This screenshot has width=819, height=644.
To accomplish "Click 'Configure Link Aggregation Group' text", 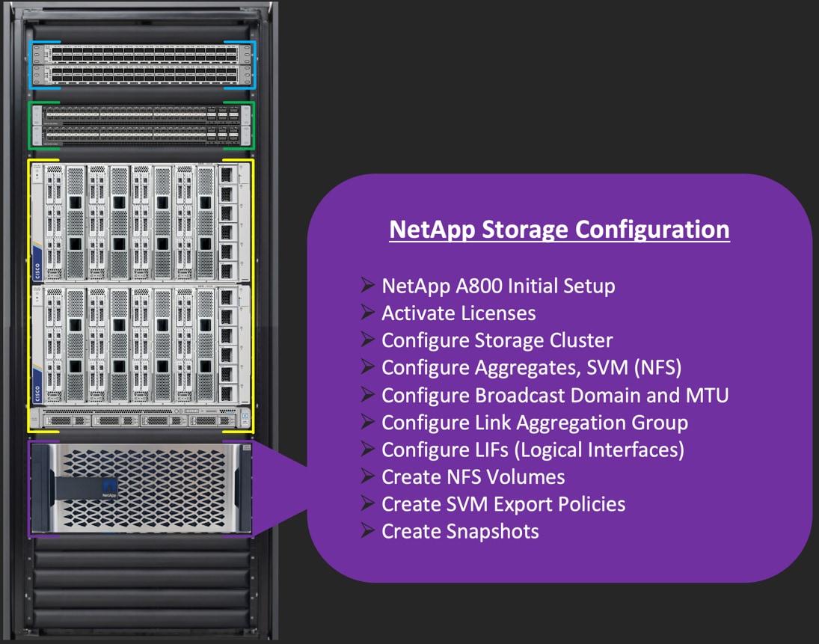I will 535,423.
